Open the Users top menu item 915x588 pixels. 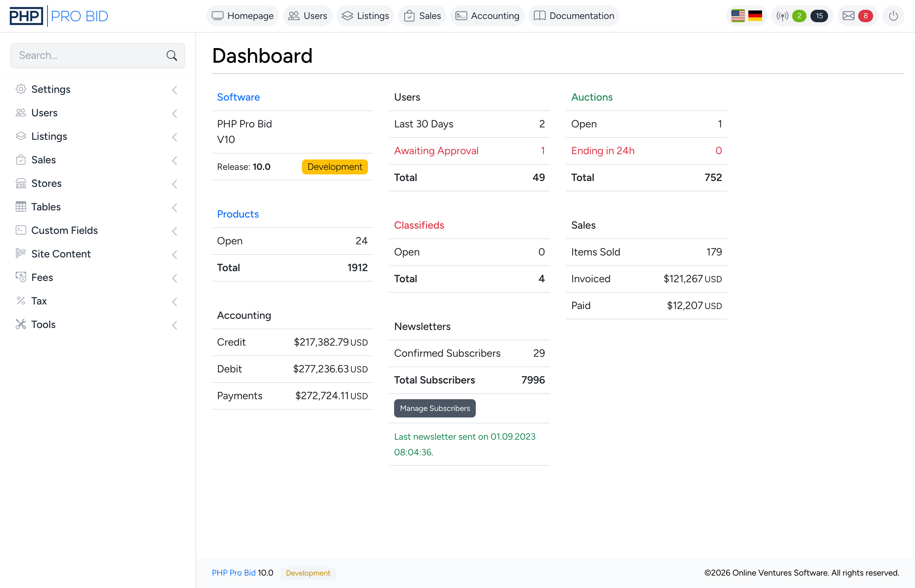tap(308, 16)
